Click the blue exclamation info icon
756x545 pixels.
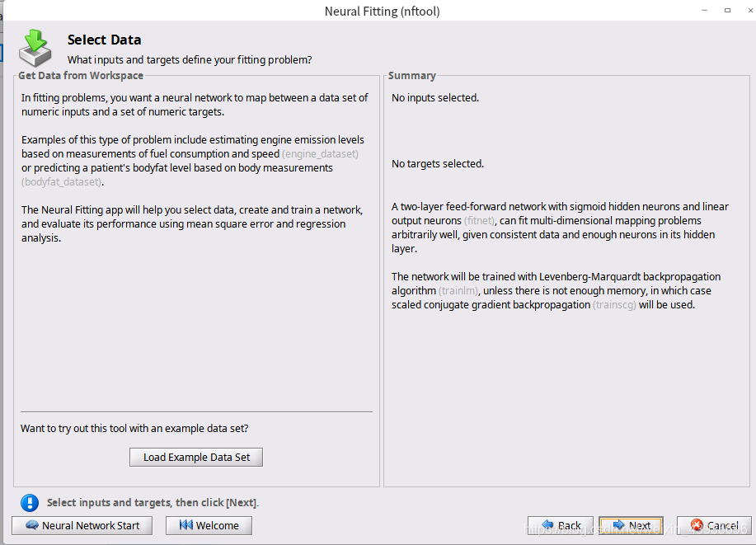tap(30, 503)
